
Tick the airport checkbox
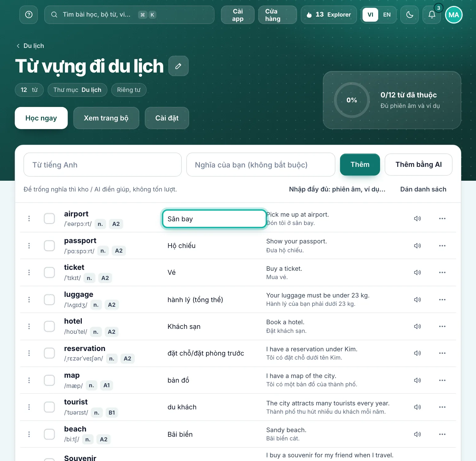49,219
